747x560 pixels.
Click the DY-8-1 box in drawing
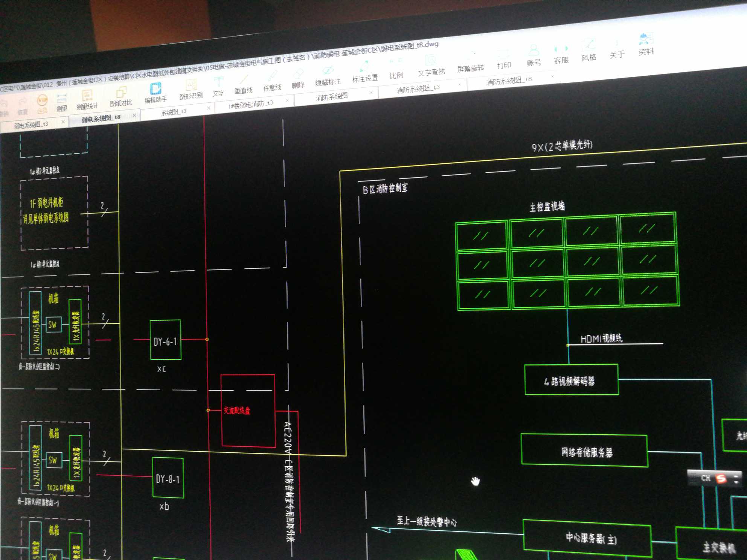(168, 478)
